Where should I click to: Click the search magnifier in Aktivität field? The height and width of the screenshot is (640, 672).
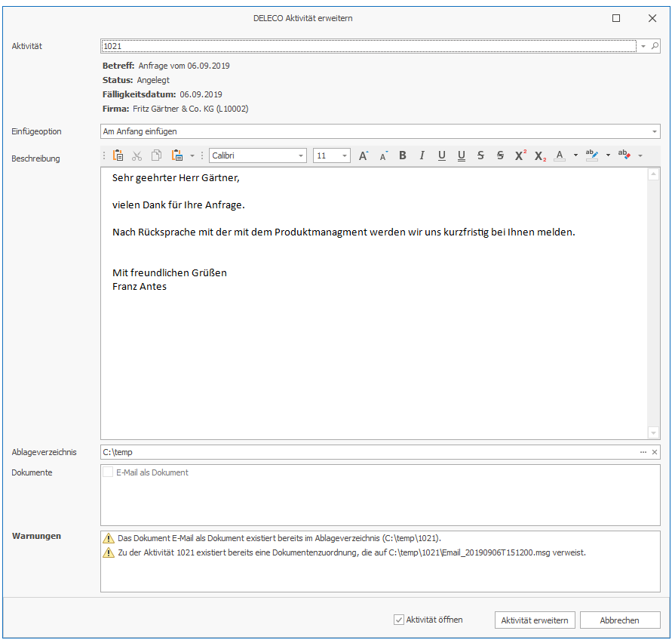click(655, 46)
